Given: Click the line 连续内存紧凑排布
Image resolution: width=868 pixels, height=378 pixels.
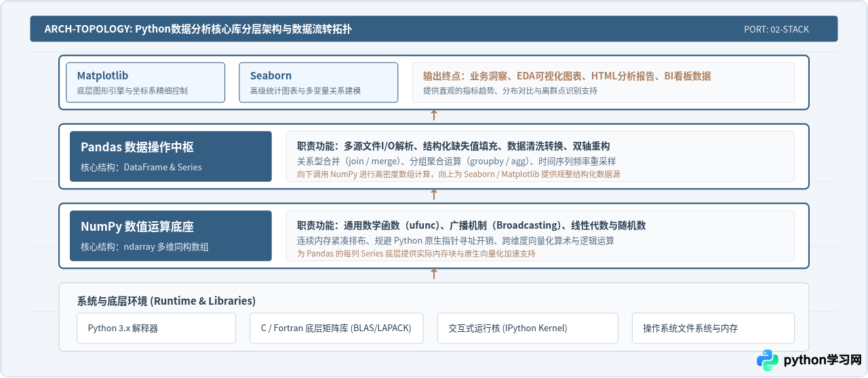Looking at the screenshot, I should click(456, 241).
